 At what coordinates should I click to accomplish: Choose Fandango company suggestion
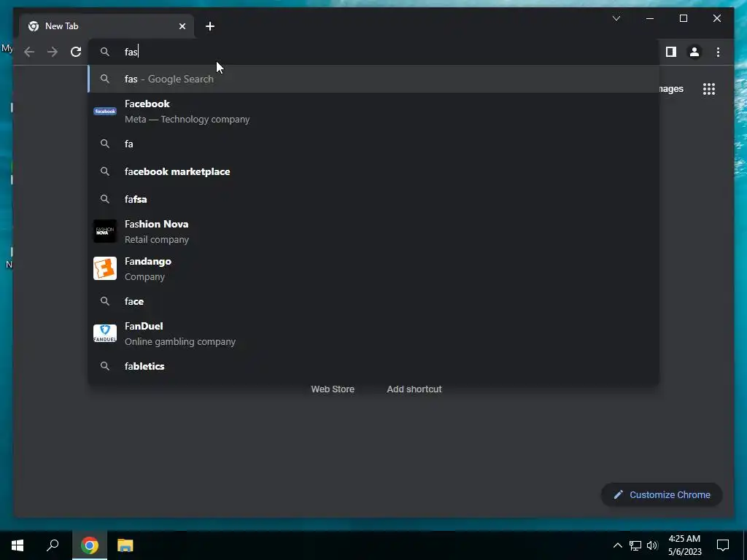(x=374, y=268)
